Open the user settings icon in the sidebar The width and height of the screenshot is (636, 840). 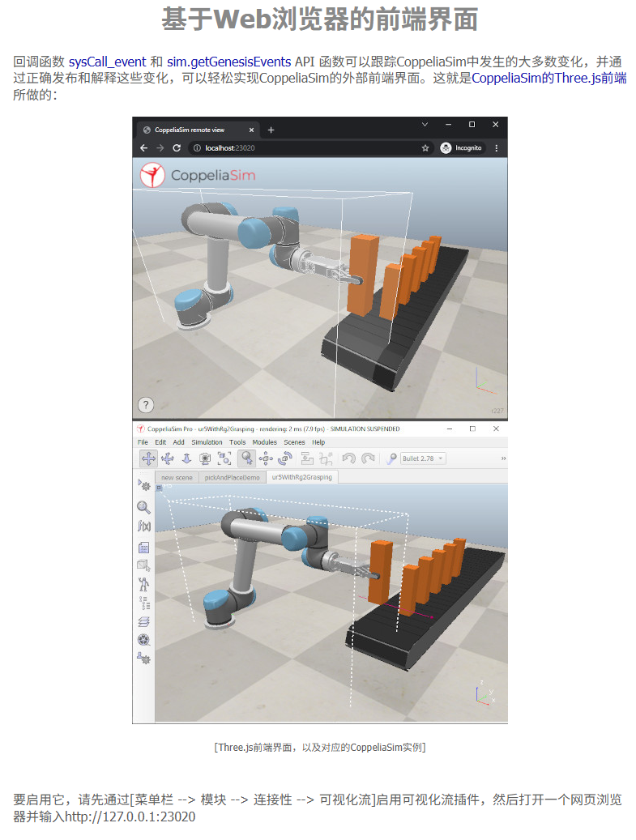point(143,659)
